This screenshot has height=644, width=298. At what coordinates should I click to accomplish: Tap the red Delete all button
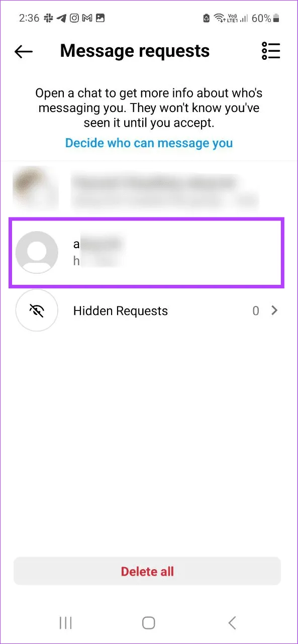(147, 571)
